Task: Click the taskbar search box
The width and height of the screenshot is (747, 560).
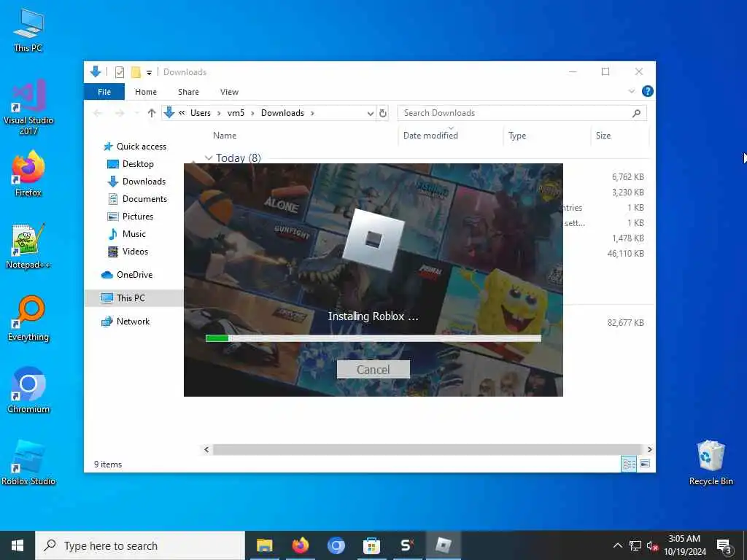Action: pyautogui.click(x=140, y=545)
